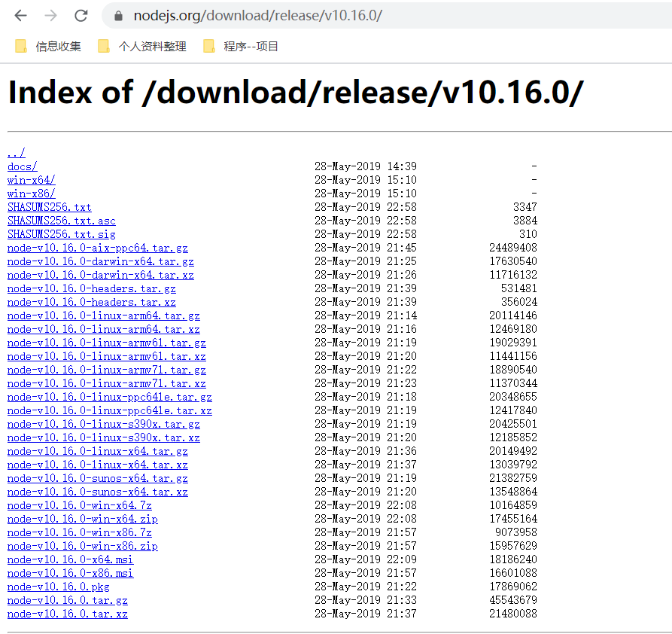Open SHASUMS256.txt.asc link
The height and width of the screenshot is (634, 672).
click(x=61, y=221)
